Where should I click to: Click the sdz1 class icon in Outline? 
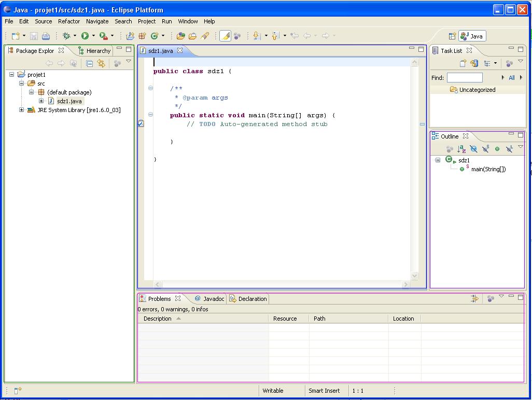click(x=450, y=160)
